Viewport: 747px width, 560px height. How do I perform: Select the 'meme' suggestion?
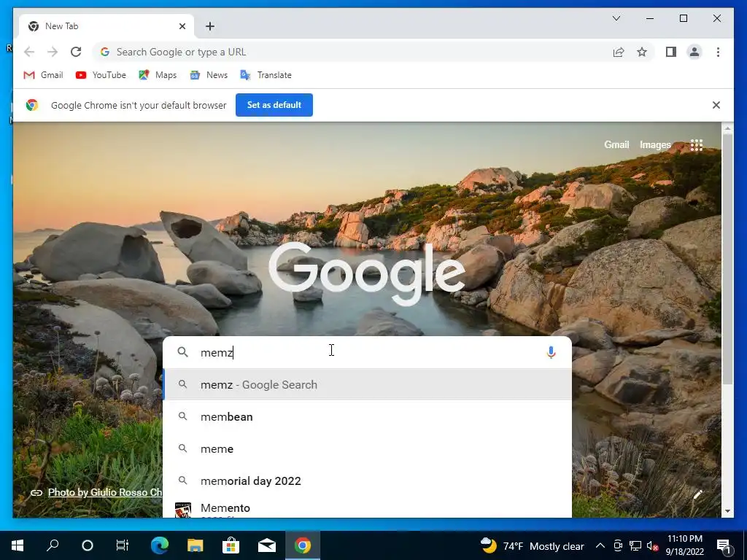click(x=367, y=448)
